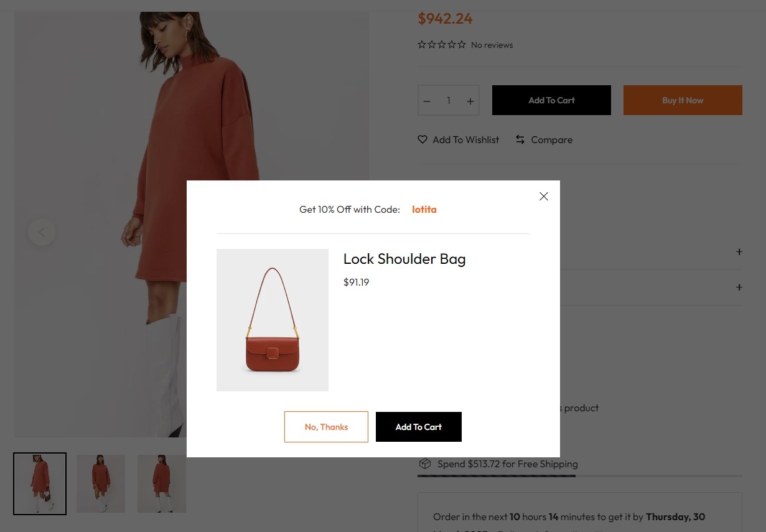Screen dimensions: 766x532
Task: Click the Compare arrows icon
Action: (520, 139)
